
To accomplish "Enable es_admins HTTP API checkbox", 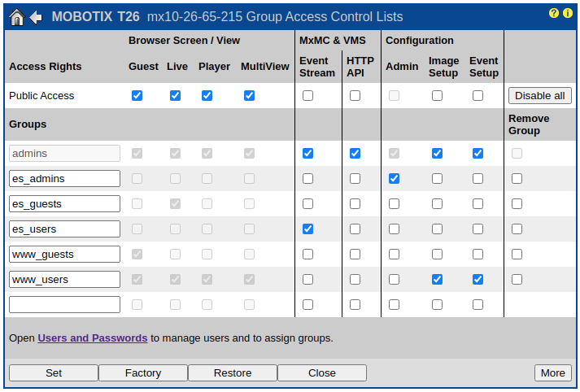I will (x=355, y=179).
